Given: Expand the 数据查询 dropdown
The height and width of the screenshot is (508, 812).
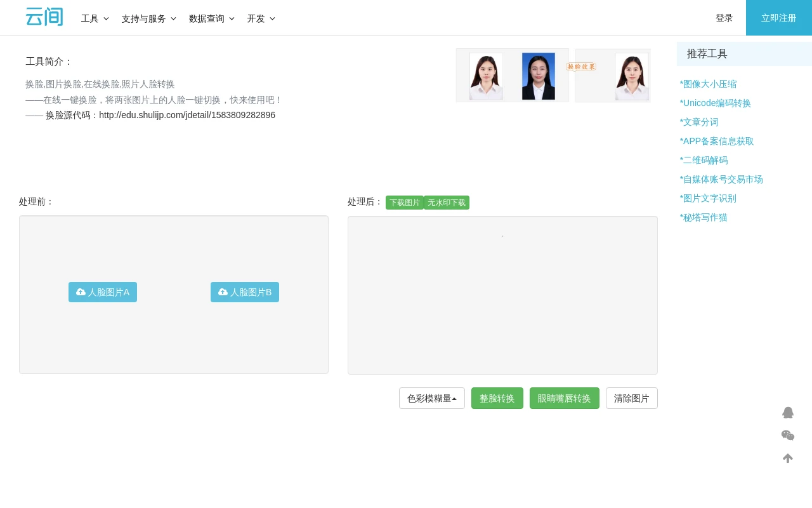Looking at the screenshot, I should coord(212,18).
